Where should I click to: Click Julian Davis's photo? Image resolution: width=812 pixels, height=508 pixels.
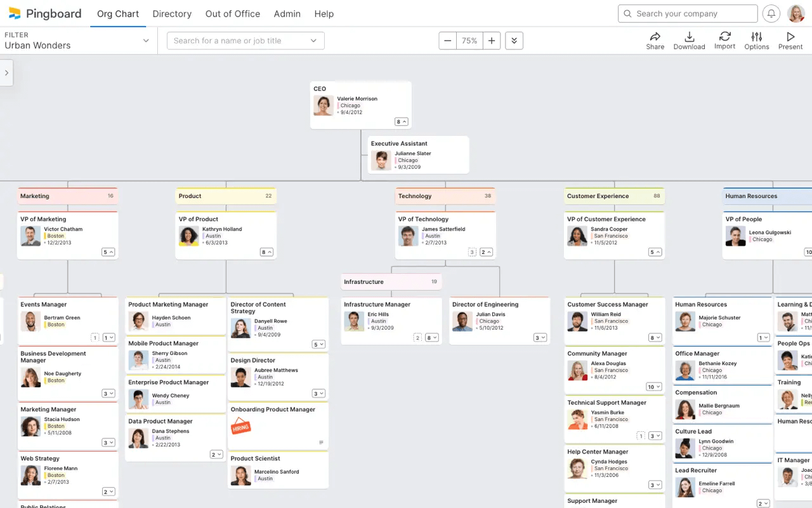tap(462, 321)
